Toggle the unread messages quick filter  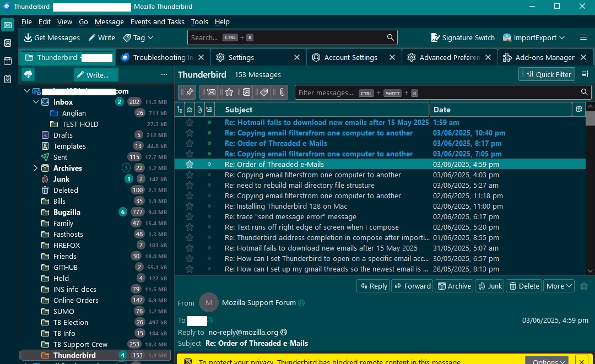211,93
